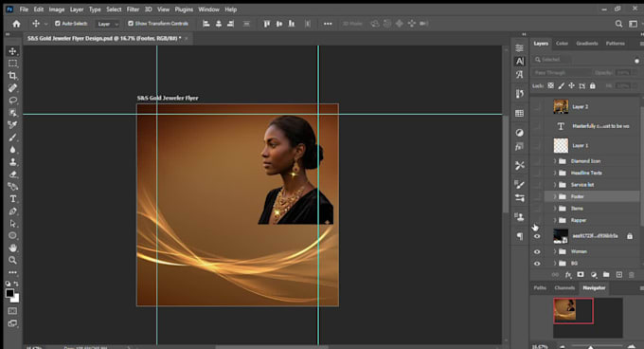Click the Navigator zoom slider
The width and height of the screenshot is (644, 349).
[591, 346]
